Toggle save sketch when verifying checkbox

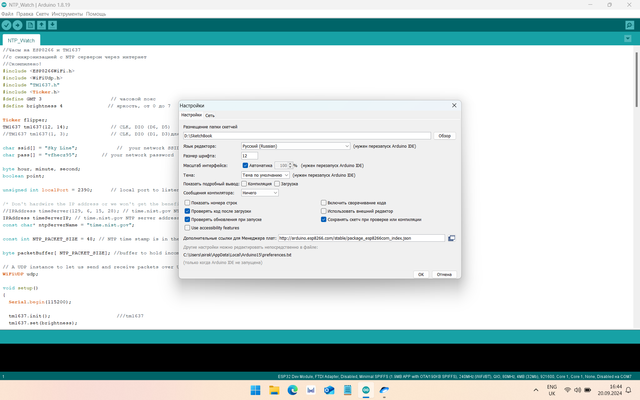coord(324,220)
